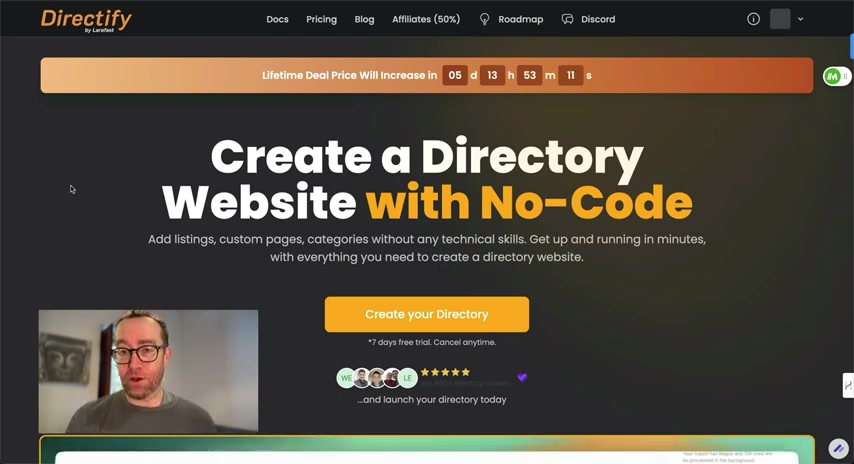Click the user avatar square in header

pos(780,19)
